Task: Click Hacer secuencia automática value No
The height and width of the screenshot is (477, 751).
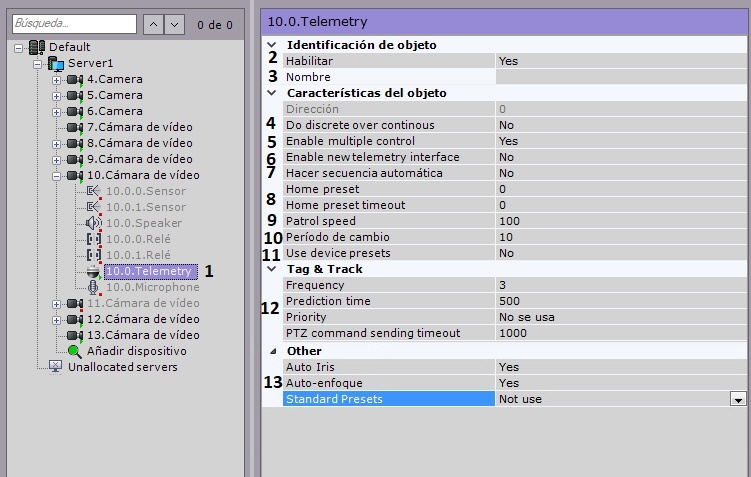Action: point(621,173)
